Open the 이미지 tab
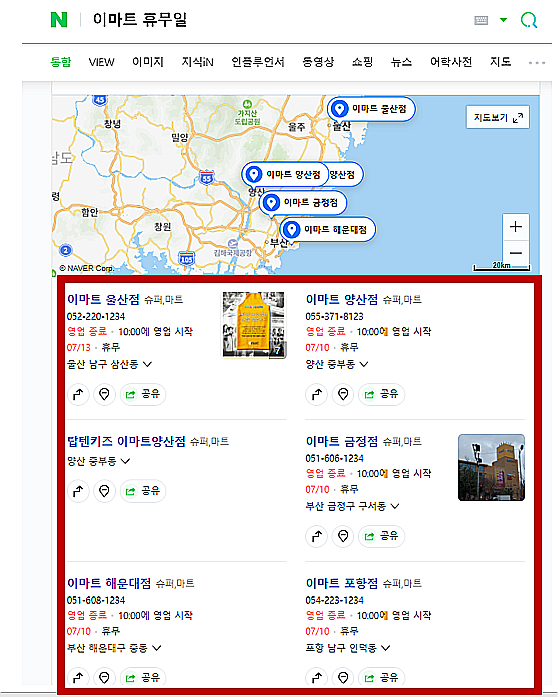 pyautogui.click(x=148, y=62)
